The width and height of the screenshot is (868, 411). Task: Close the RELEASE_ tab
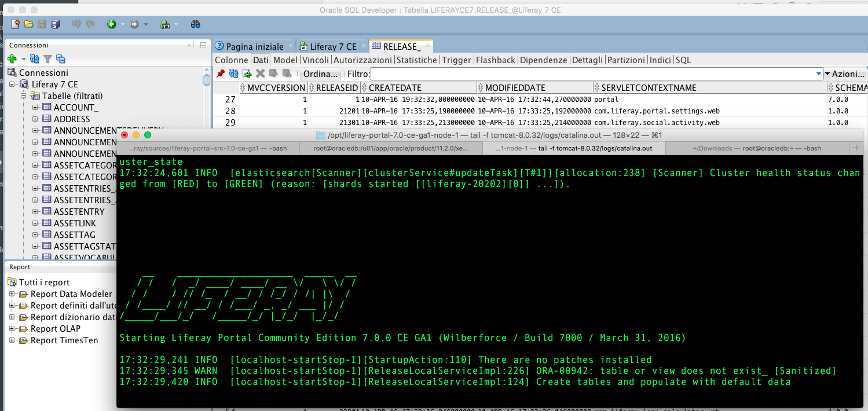pyautogui.click(x=428, y=45)
